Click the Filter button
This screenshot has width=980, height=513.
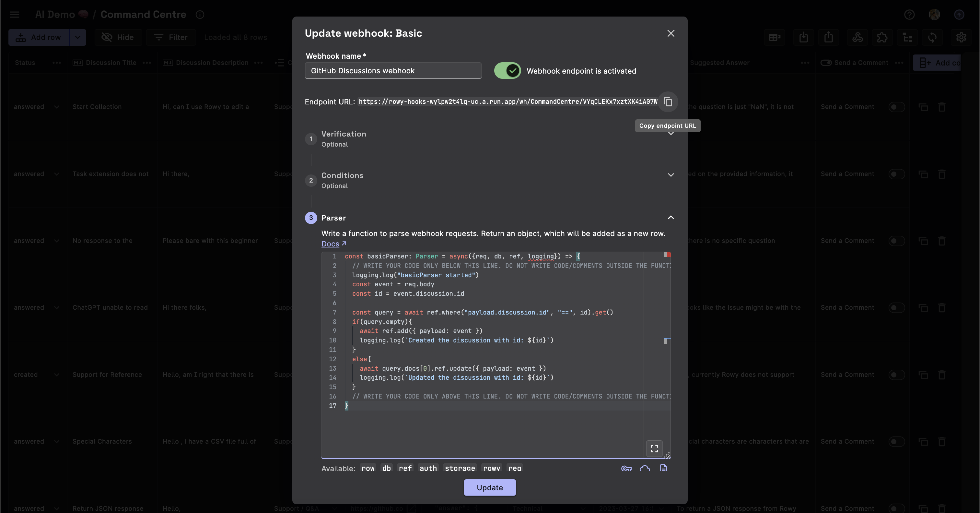[171, 37]
